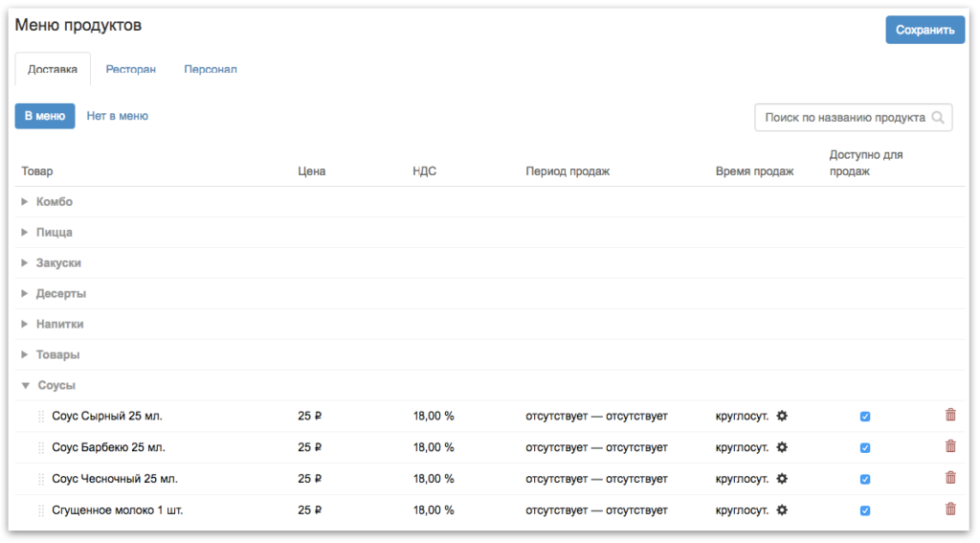
Task: Show products under Нет в меню
Action: point(118,116)
